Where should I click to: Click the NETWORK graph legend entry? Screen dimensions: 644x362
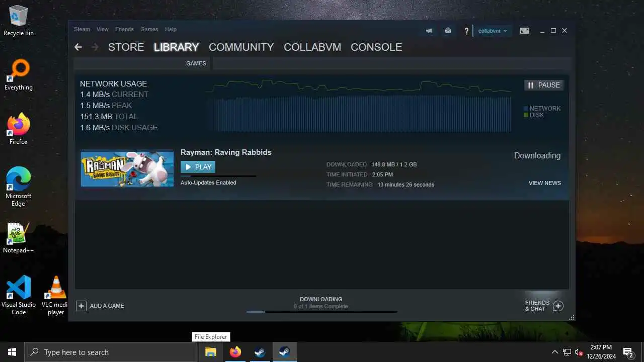point(542,108)
